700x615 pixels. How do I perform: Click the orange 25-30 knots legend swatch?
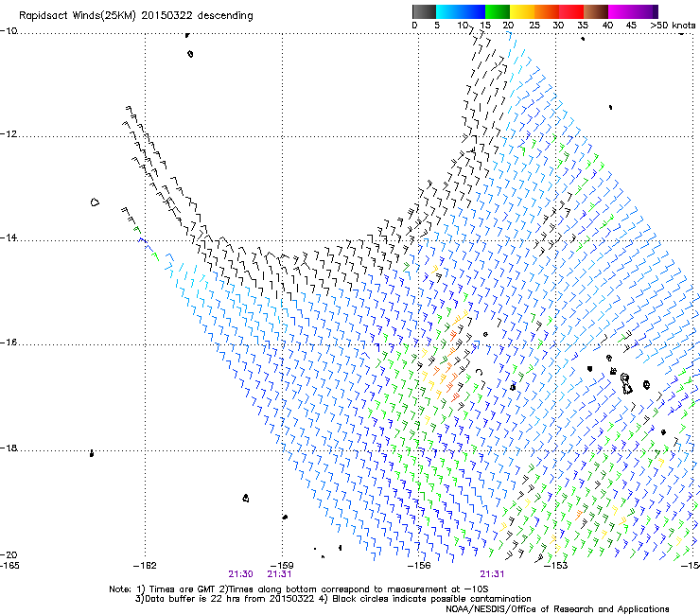pyautogui.click(x=547, y=11)
